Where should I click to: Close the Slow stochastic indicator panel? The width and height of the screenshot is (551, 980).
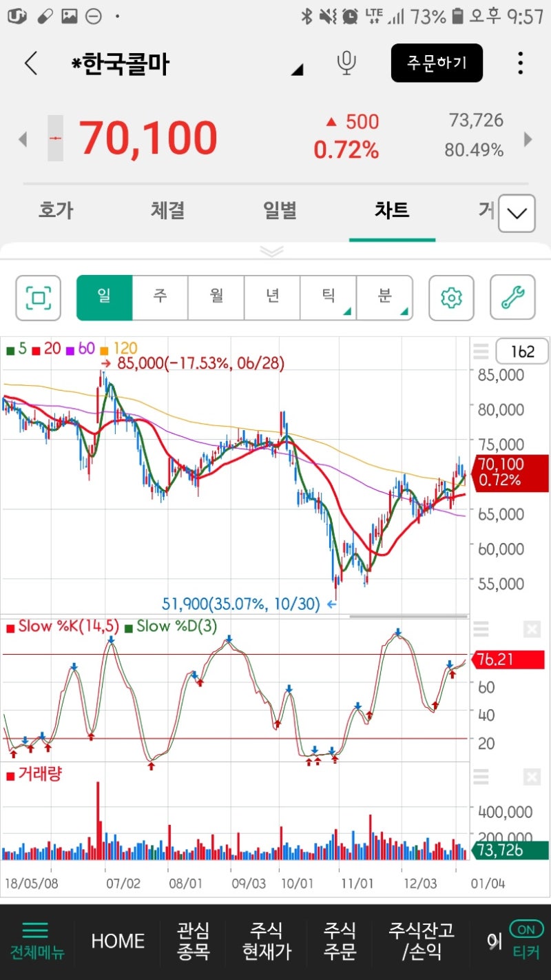[532, 629]
